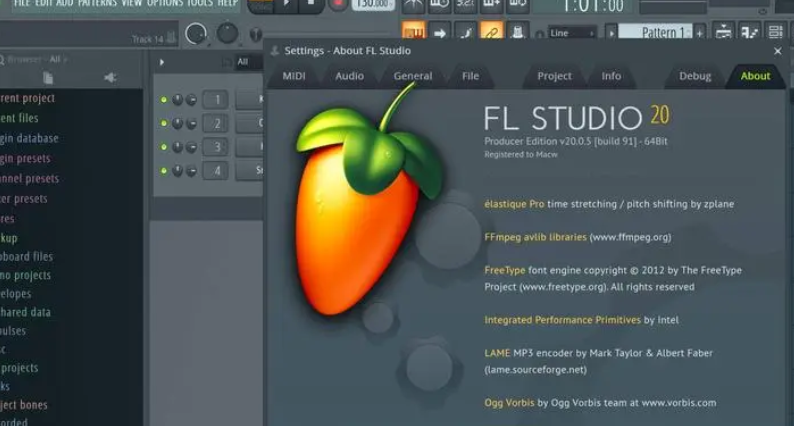Click the Ogg Vorbis link

[509, 403]
